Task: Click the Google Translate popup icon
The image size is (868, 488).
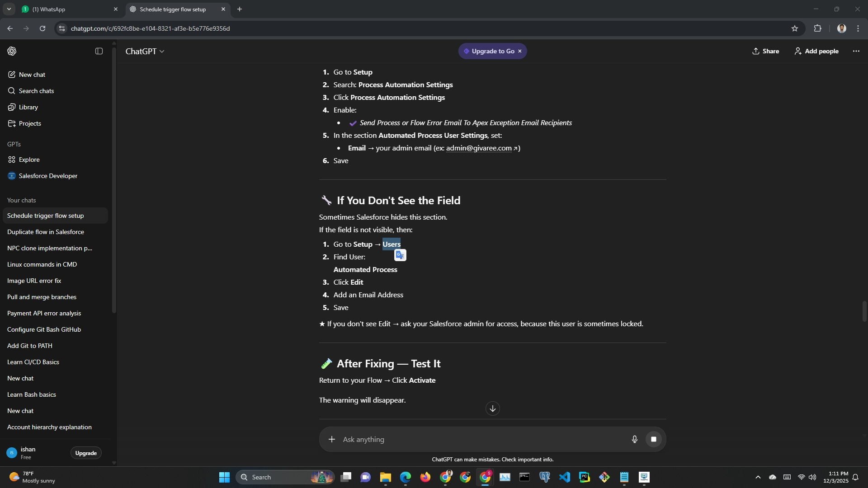Action: [400, 255]
